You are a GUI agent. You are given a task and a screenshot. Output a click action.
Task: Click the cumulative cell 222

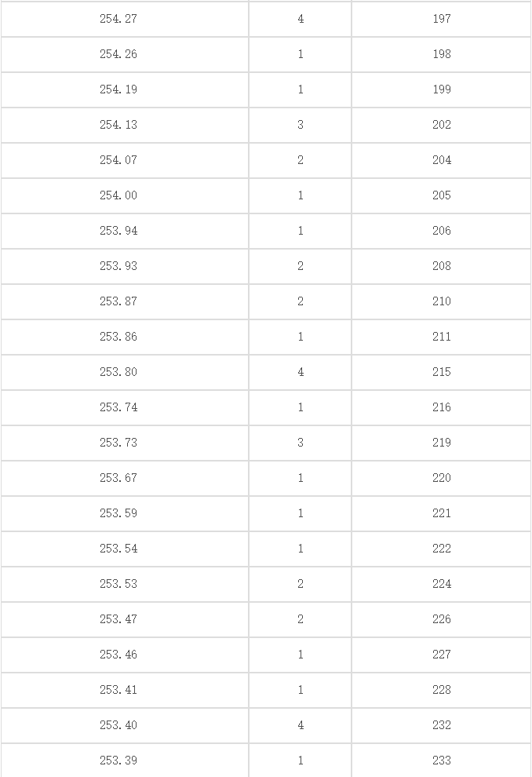click(441, 549)
